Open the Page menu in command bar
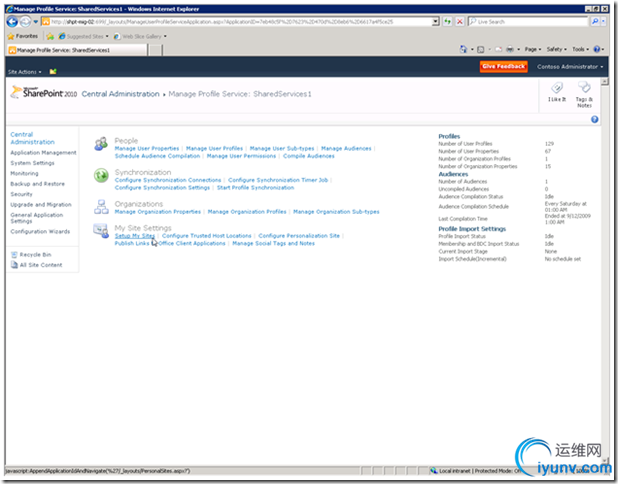The height and width of the screenshot is (484, 618). click(532, 49)
